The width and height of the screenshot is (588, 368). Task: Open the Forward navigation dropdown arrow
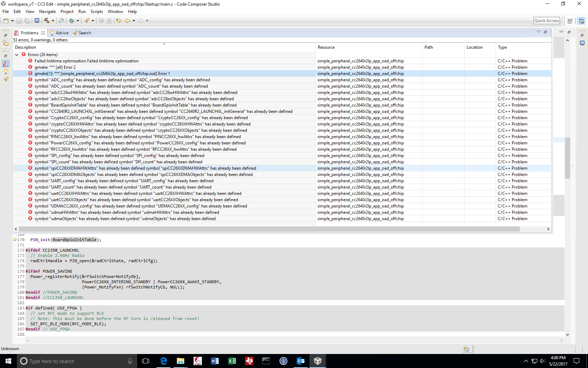[147, 21]
